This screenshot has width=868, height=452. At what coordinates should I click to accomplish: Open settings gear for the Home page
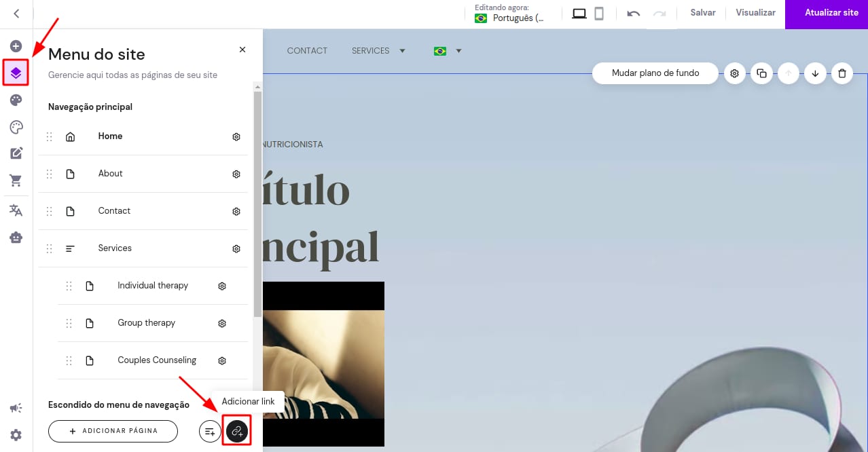pos(236,136)
